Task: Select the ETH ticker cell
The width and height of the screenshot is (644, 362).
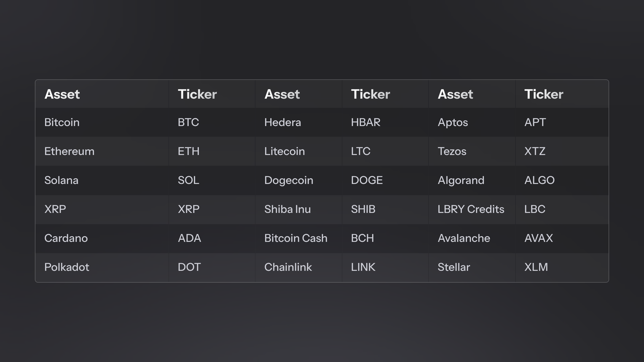Action: (189, 151)
